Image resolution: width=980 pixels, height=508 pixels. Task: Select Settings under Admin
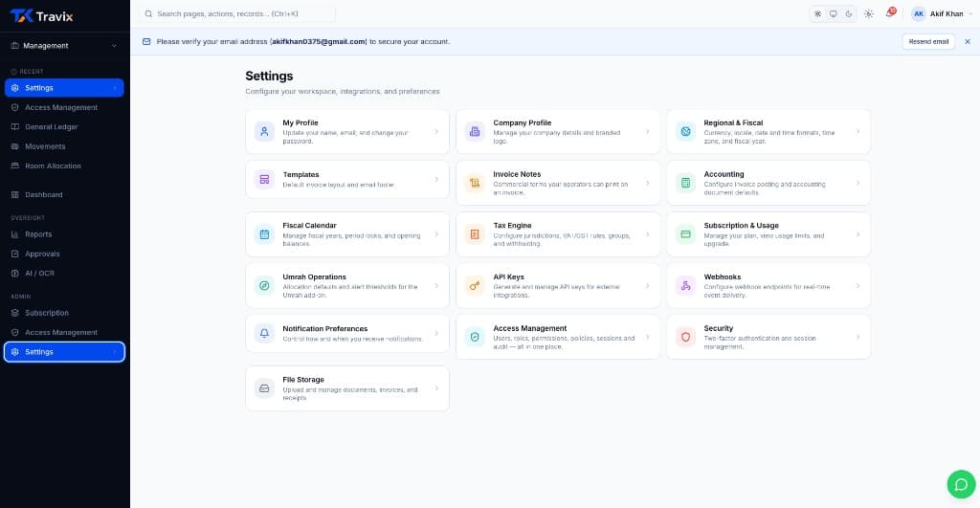64,352
